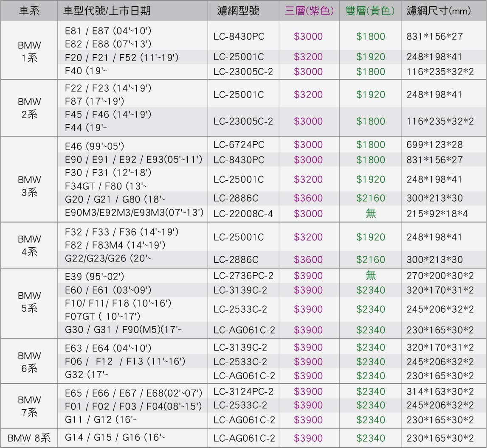Click the E60 / E61 (03'~09') model text
The image size is (487, 448).
108,290
